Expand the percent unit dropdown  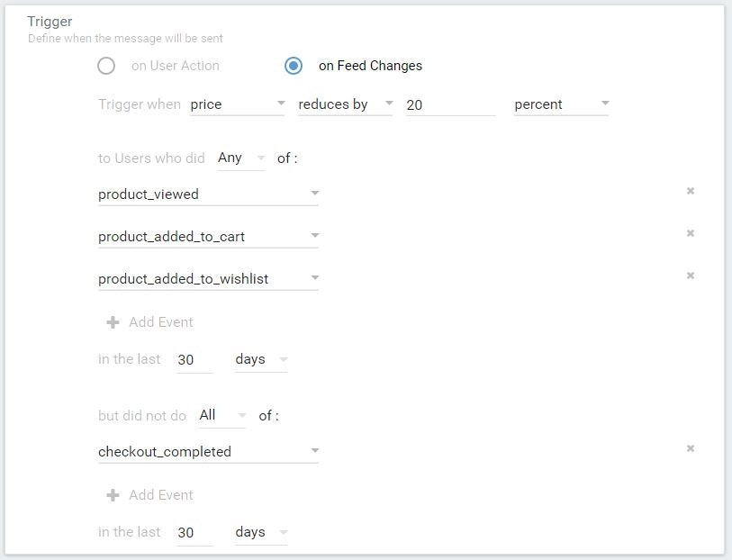point(561,104)
